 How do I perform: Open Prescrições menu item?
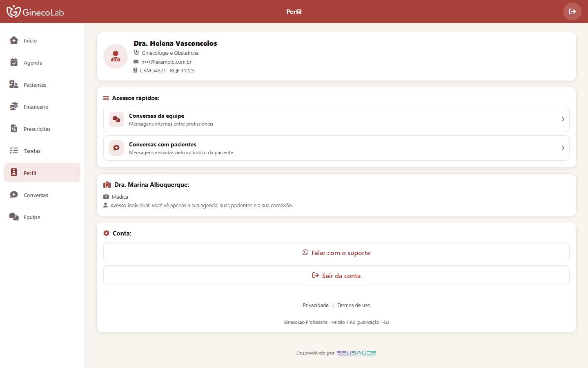42,128
